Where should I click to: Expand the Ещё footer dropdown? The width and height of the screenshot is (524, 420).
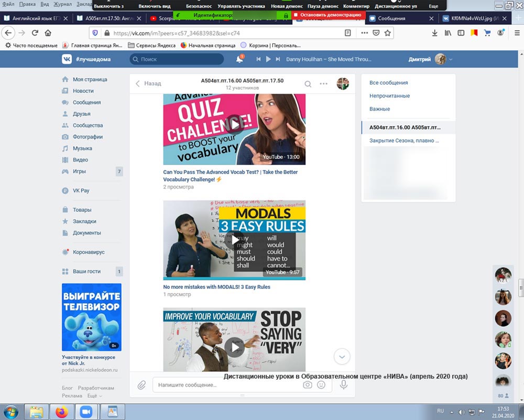pos(94,396)
